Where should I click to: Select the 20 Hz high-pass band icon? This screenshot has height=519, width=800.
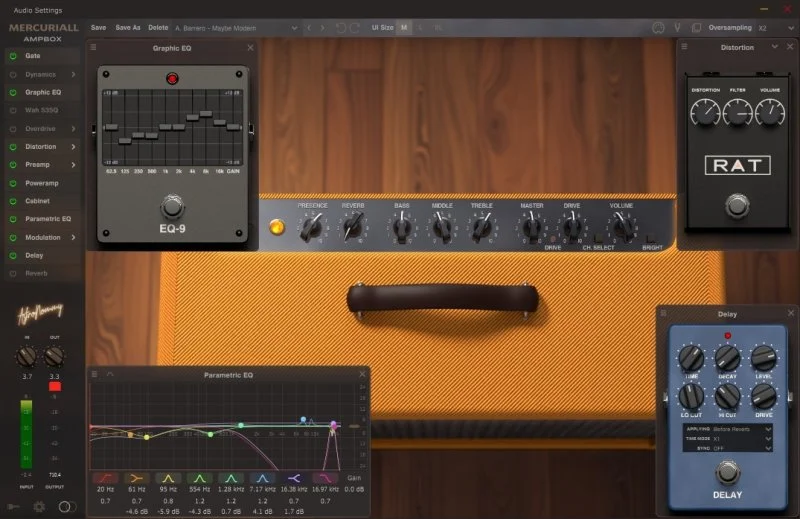coord(105,478)
